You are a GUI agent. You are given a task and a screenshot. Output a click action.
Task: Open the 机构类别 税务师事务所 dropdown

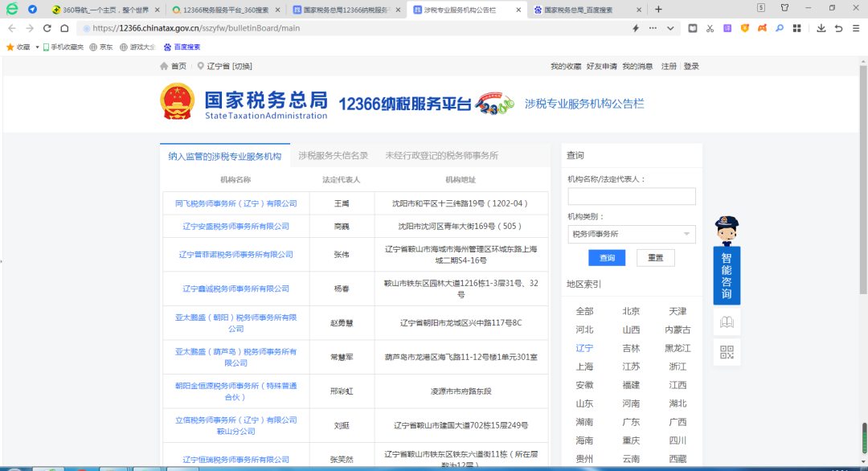632,234
